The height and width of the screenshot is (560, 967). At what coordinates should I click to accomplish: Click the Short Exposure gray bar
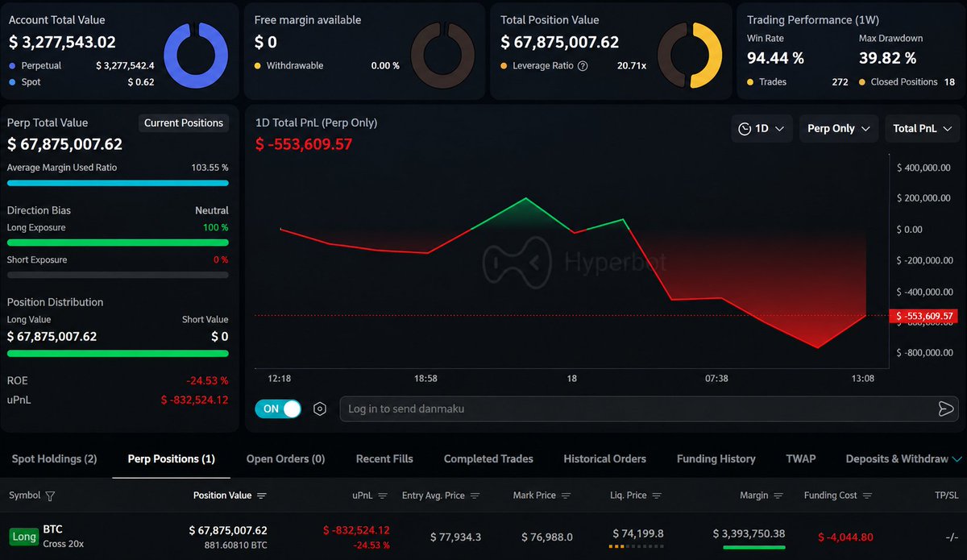coord(118,275)
